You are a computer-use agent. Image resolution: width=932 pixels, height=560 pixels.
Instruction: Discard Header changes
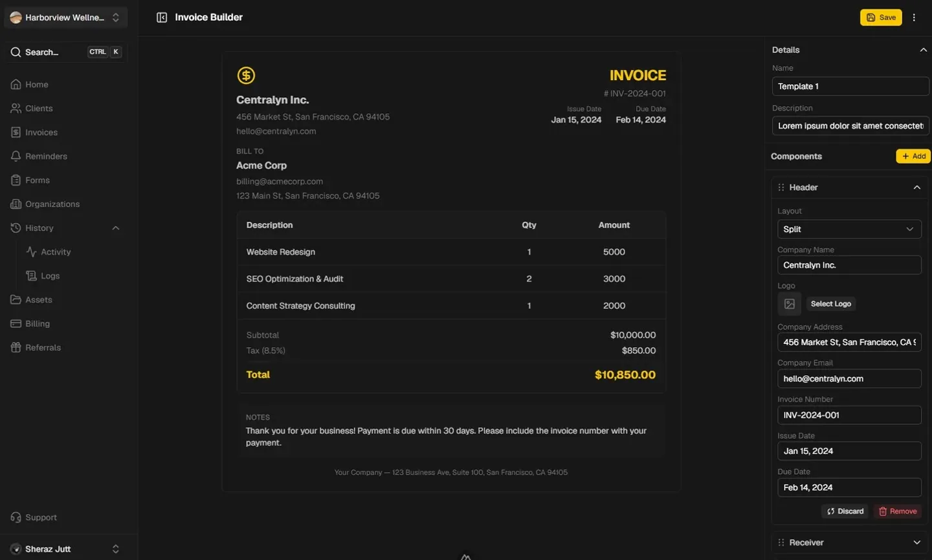pos(845,512)
